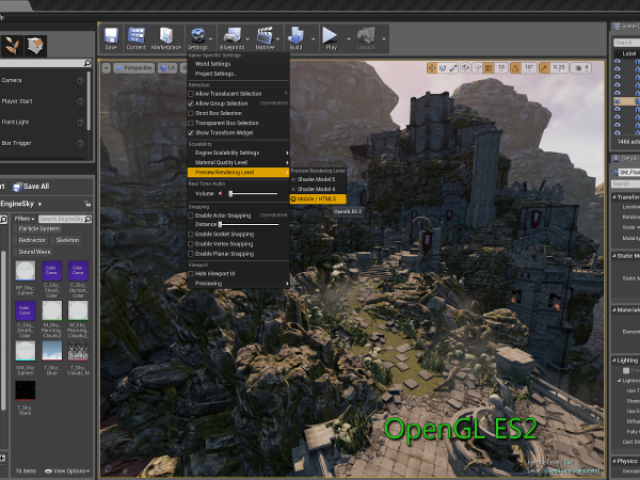Image resolution: width=640 pixels, height=480 pixels.
Task: Open viewport options dropdown arrow
Action: click(x=107, y=68)
